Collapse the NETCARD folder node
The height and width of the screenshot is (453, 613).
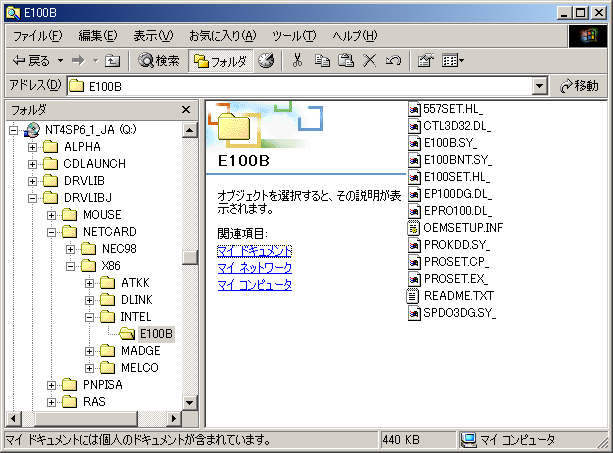(51, 232)
